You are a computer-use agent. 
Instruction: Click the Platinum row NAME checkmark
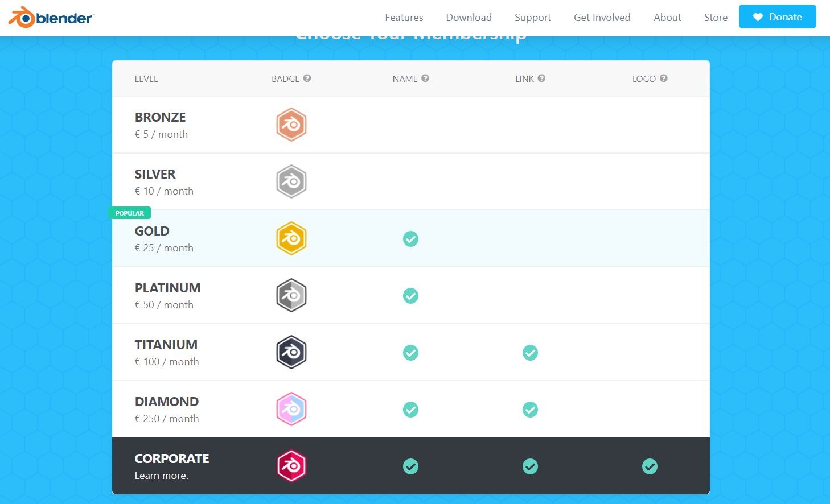[410, 296]
